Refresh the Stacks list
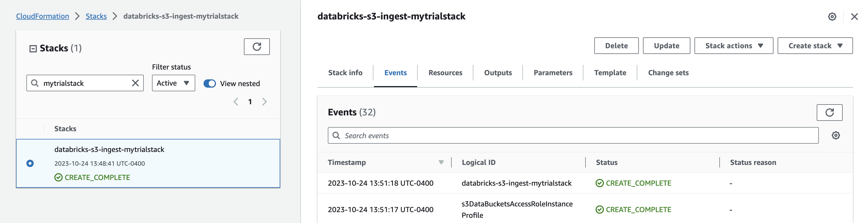This screenshot has width=868, height=223. [257, 47]
